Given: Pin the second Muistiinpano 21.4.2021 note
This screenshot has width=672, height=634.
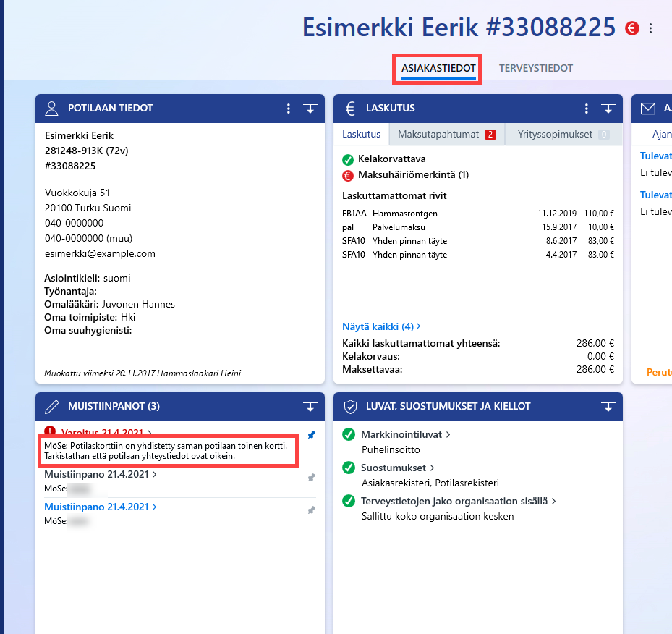Looking at the screenshot, I should 312,510.
